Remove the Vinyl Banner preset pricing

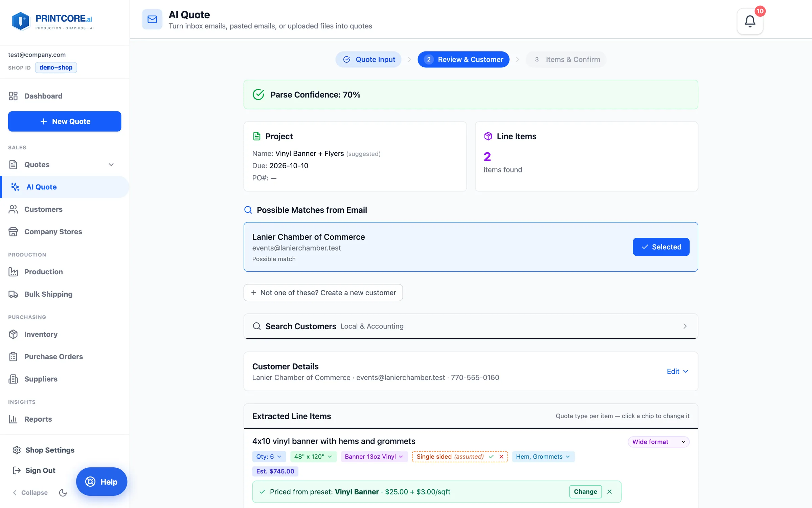click(609, 492)
